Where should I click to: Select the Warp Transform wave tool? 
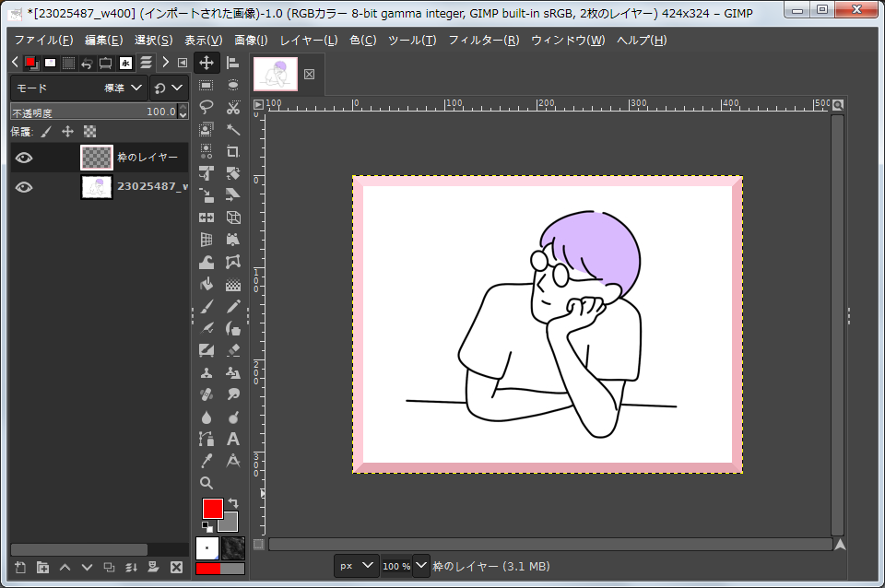coord(206,262)
